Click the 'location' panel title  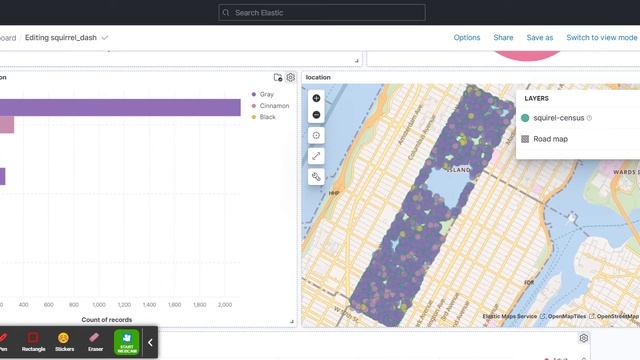(318, 77)
